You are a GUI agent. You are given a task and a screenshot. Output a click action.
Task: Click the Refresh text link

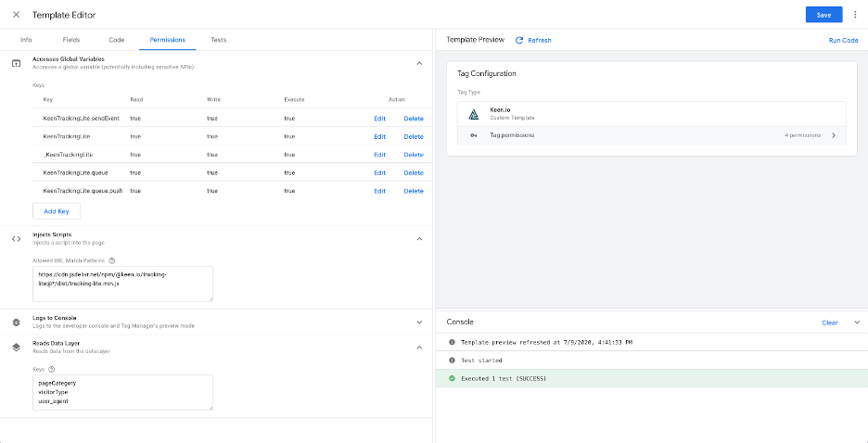[539, 41]
